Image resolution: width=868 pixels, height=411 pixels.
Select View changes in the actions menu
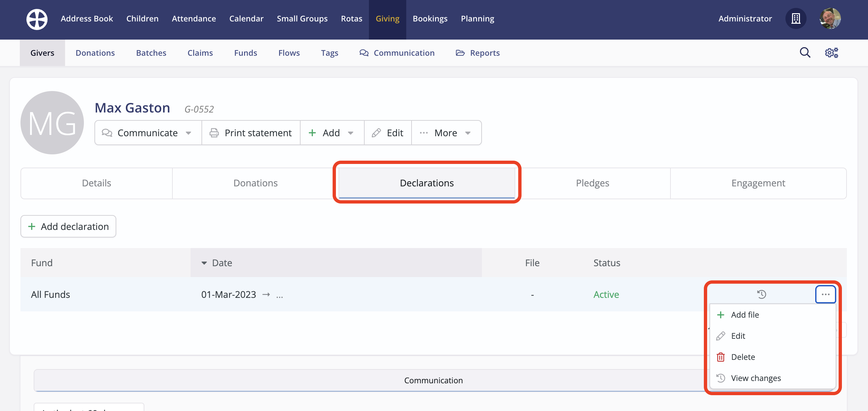tap(755, 378)
